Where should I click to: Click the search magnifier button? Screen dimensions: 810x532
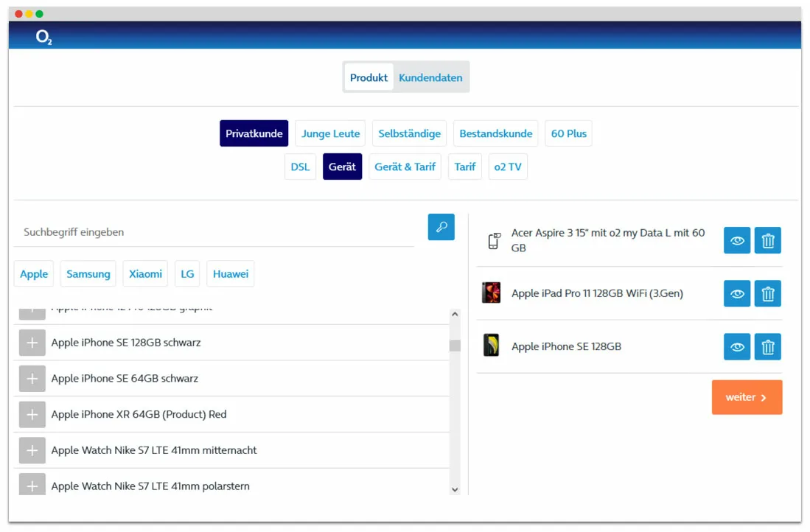pos(441,227)
